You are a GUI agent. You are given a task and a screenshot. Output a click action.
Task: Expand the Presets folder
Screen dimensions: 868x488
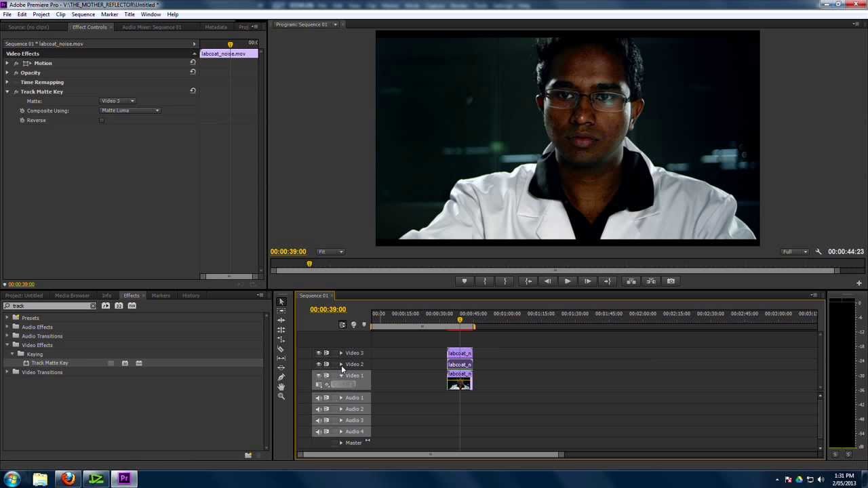[x=7, y=318]
